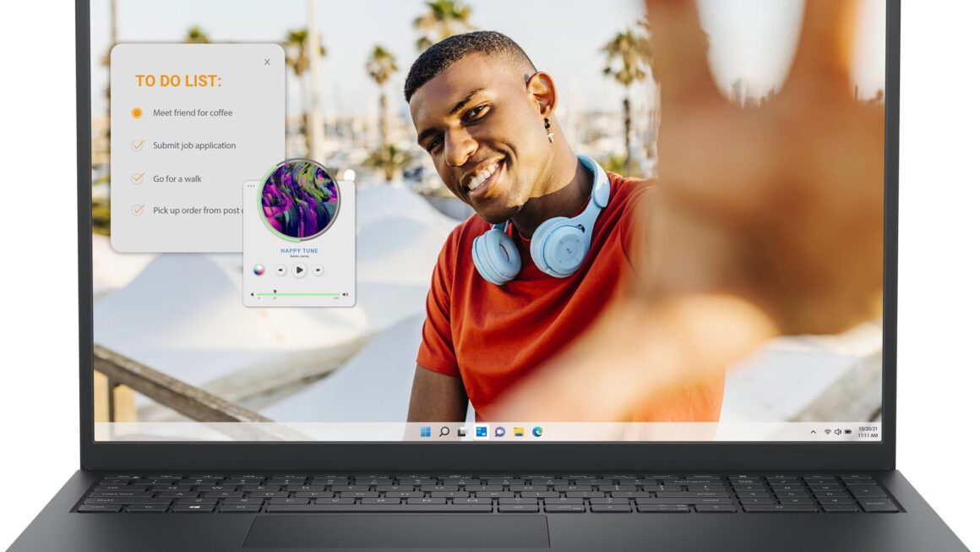Toggle the 'Go for a walk' checkbox

click(x=138, y=178)
